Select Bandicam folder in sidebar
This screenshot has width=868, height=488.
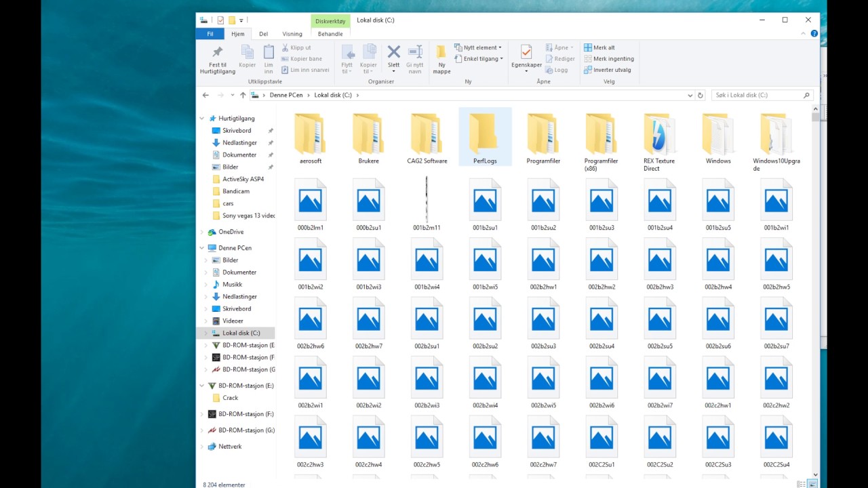[236, 192]
